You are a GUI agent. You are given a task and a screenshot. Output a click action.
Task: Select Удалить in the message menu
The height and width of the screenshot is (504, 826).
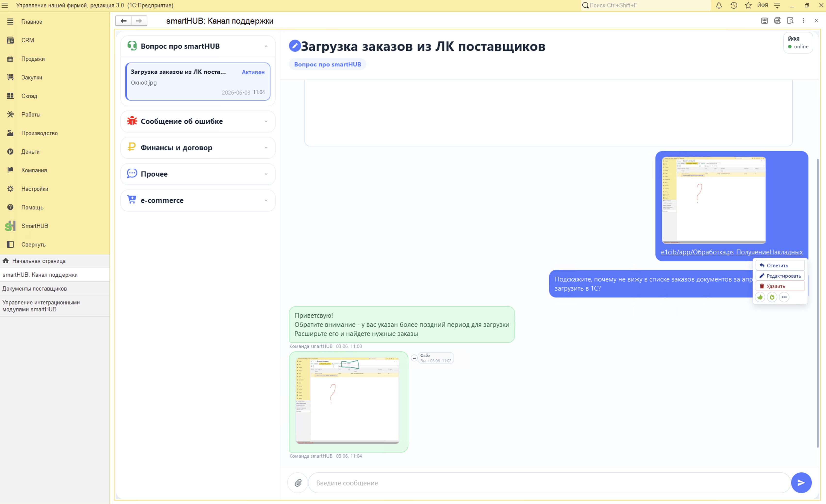tap(780, 286)
